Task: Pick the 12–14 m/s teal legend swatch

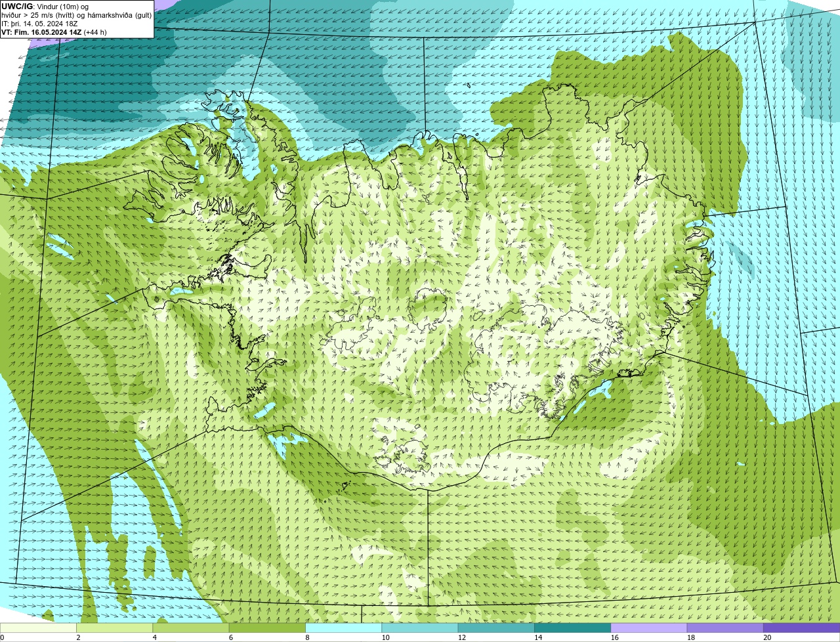Action: click(496, 628)
